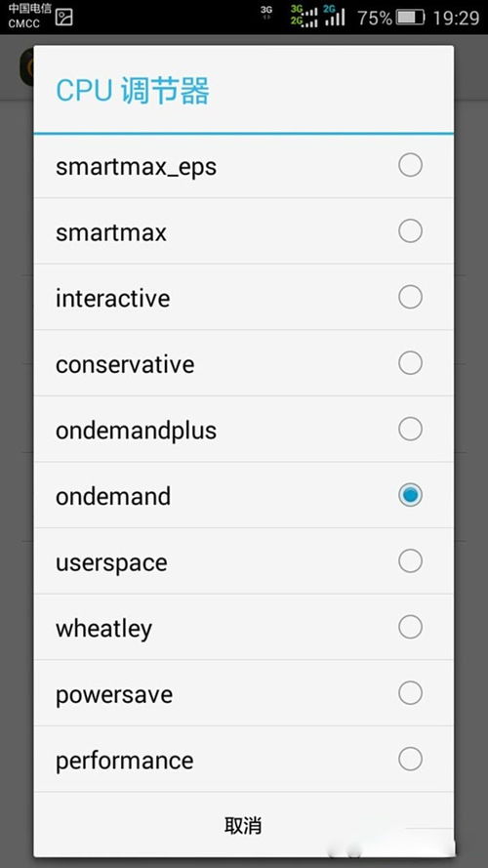Tap the 19:29 clock in status bar
The width and height of the screenshot is (488, 868).
[456, 18]
